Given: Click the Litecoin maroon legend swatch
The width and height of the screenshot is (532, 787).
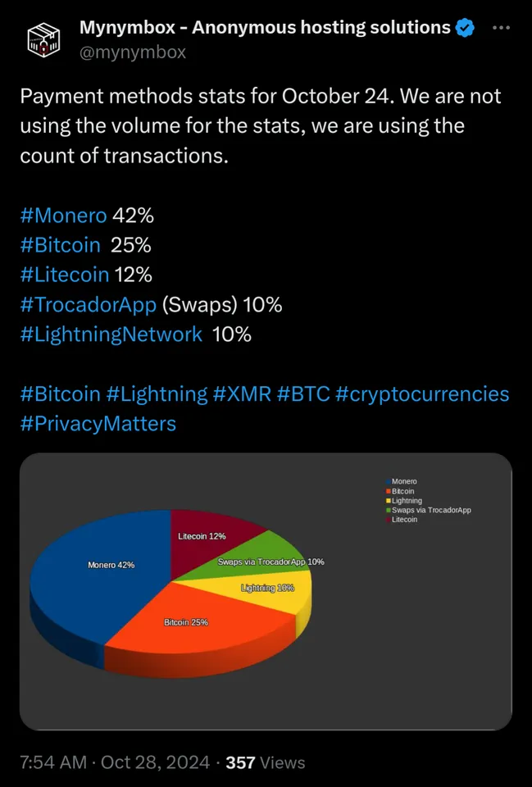Looking at the screenshot, I should click(x=389, y=520).
